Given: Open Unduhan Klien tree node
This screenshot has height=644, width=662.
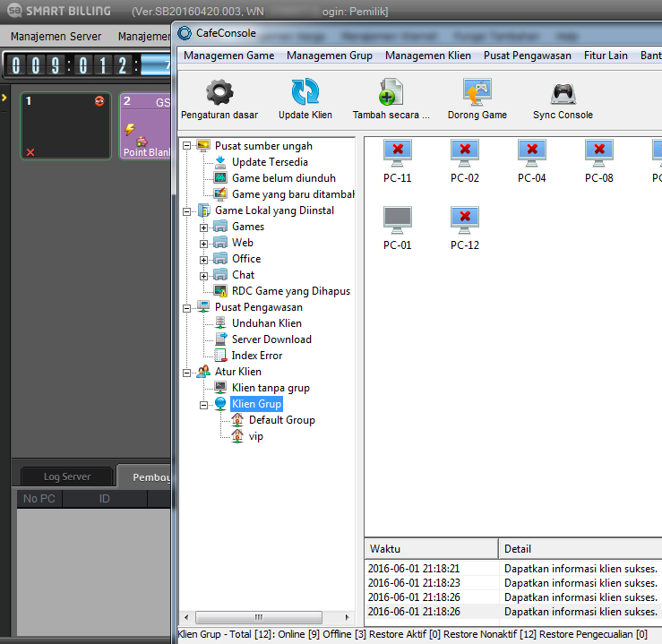Looking at the screenshot, I should [267, 323].
